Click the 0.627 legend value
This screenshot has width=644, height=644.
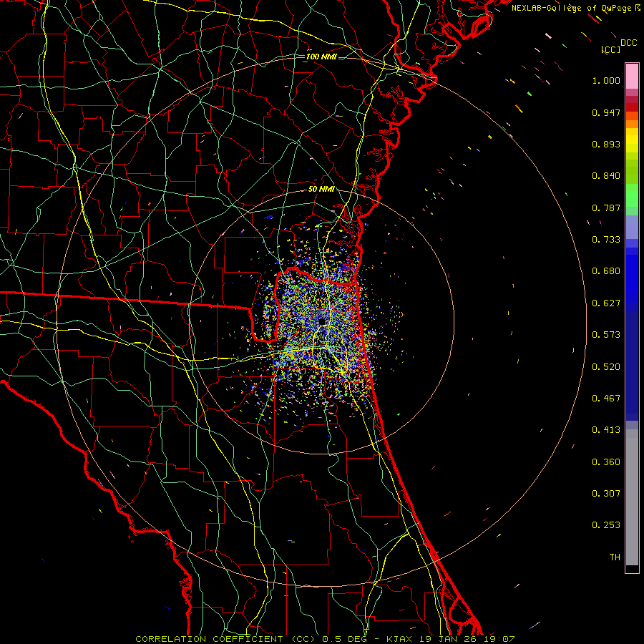pos(606,303)
